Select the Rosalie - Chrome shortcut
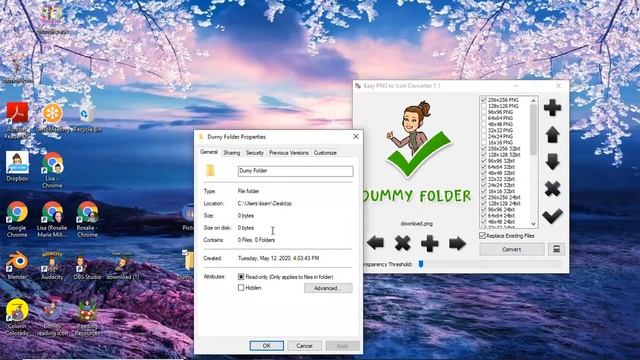This screenshot has height=360, width=640. pyautogui.click(x=87, y=219)
